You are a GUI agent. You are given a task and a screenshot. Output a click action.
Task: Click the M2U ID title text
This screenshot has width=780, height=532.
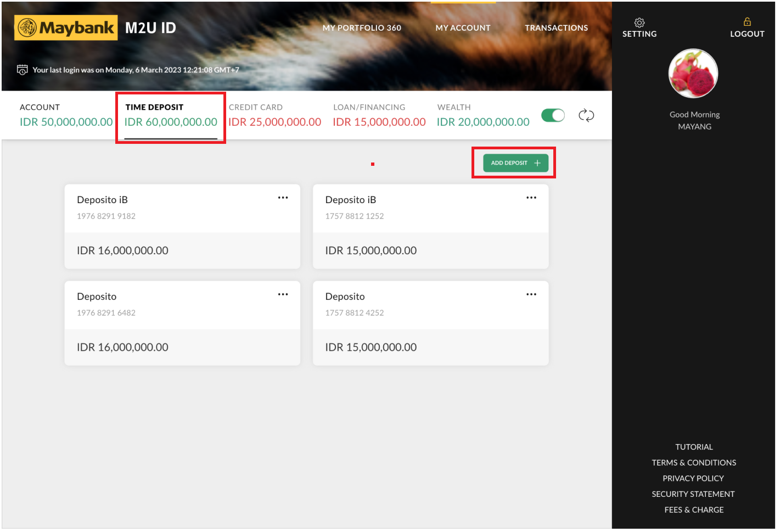click(150, 28)
